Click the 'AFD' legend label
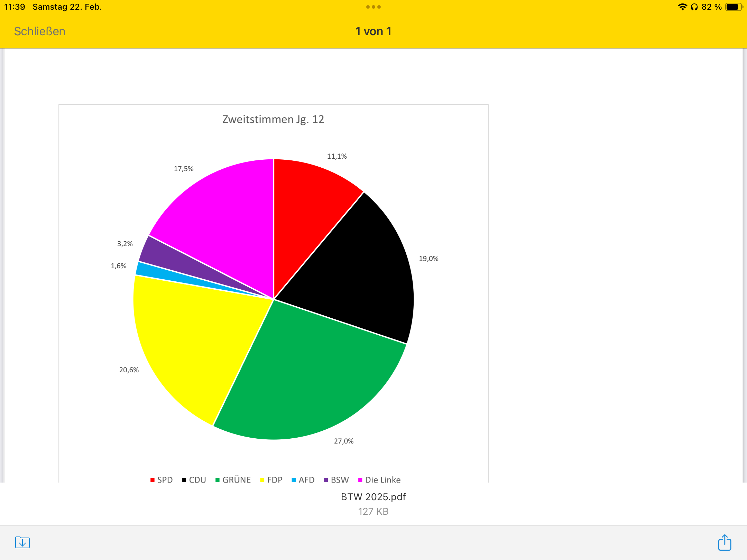Image resolution: width=747 pixels, height=560 pixels. [x=307, y=479]
